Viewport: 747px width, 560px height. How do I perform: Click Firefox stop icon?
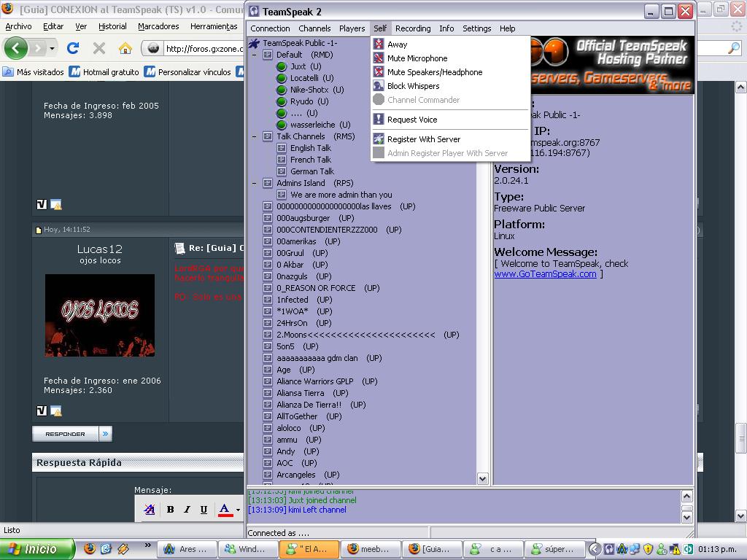point(99,48)
